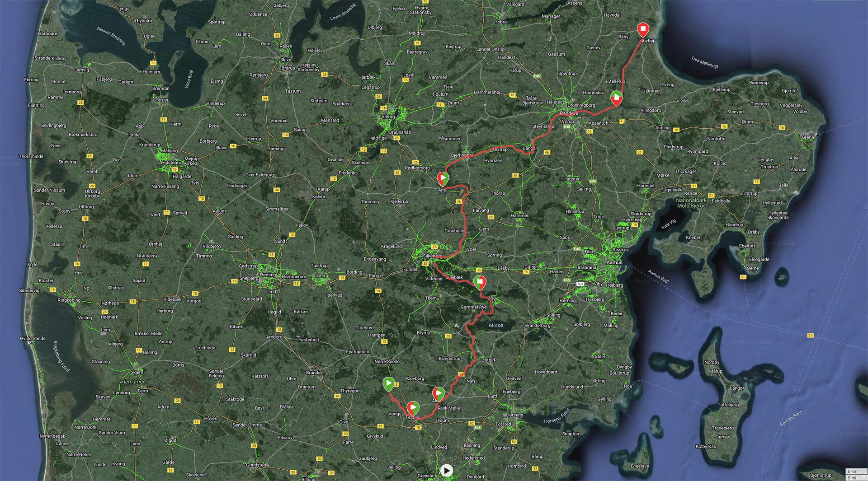
Task: Click the road 501 shield near Aarhus
Action: coord(580,284)
